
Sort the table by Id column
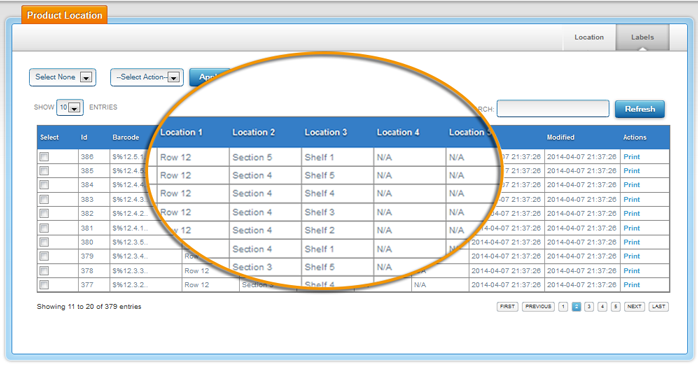coord(84,137)
